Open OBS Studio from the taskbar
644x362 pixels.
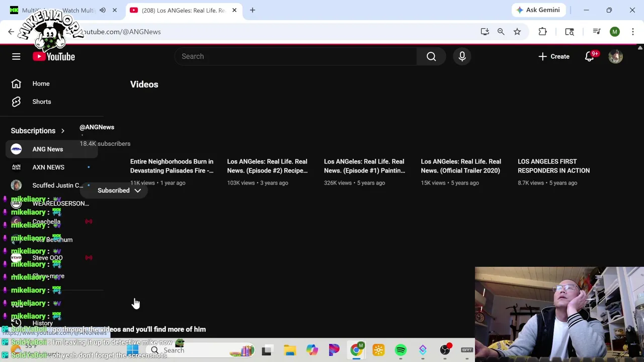(445, 350)
